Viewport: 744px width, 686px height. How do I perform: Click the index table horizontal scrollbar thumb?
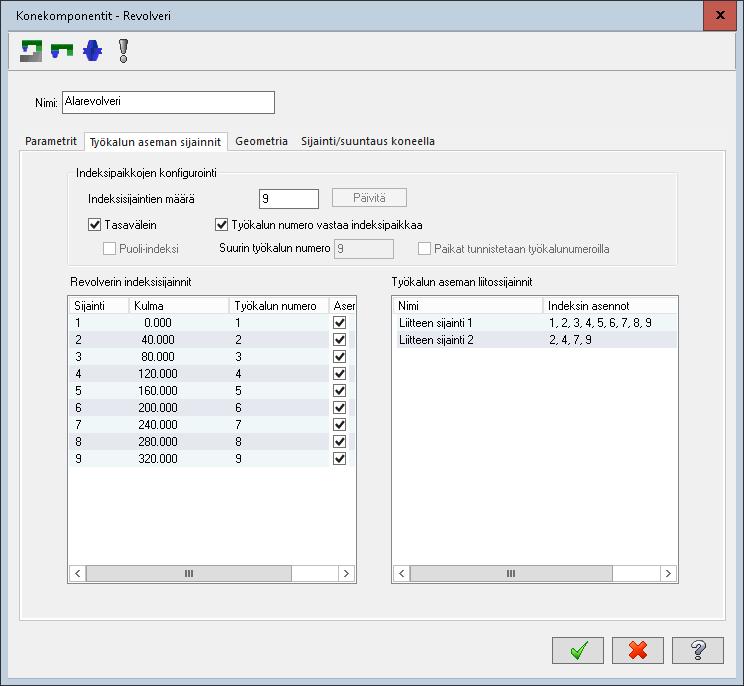(x=189, y=573)
